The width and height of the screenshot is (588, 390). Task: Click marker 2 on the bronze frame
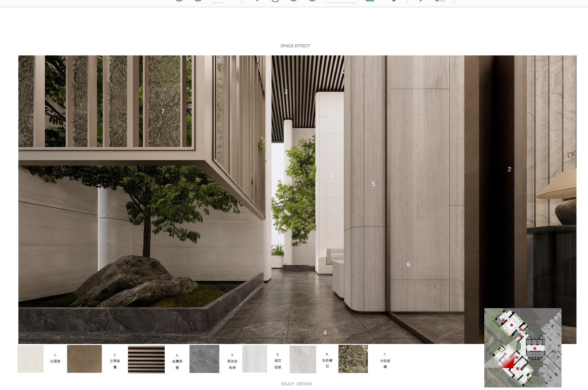click(509, 169)
